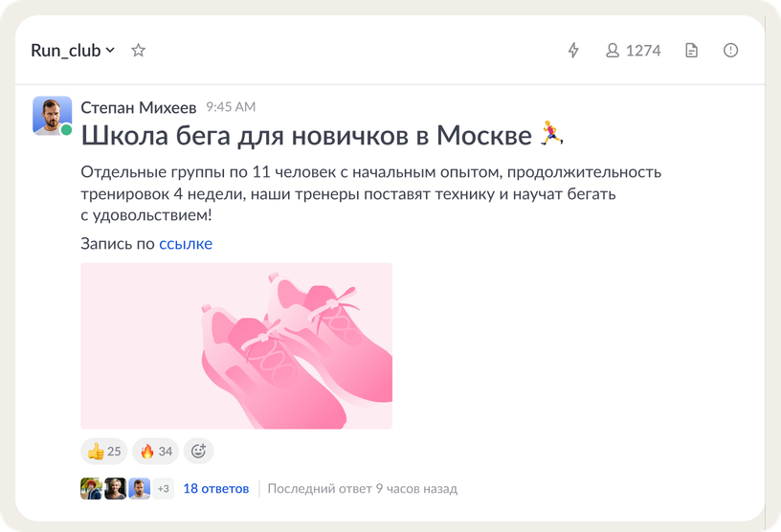Open the channel files document icon

tap(691, 51)
